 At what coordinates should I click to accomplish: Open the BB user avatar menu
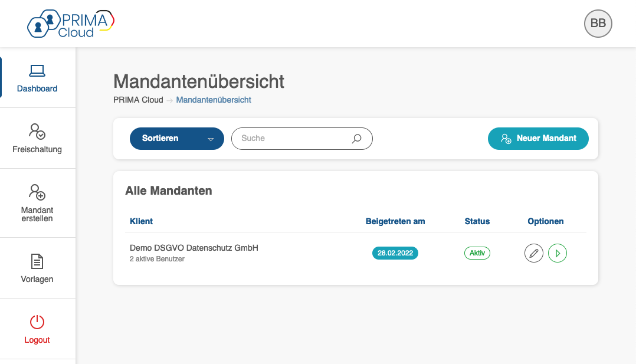point(598,24)
